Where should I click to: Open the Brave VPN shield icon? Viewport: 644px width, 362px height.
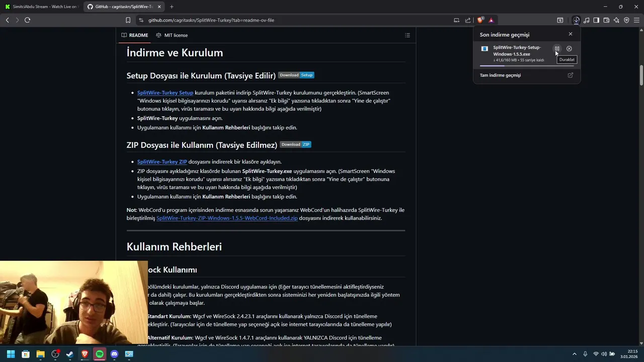626,20
